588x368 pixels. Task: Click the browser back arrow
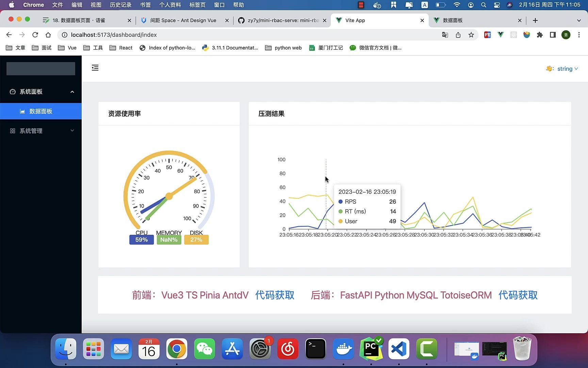coord(9,34)
